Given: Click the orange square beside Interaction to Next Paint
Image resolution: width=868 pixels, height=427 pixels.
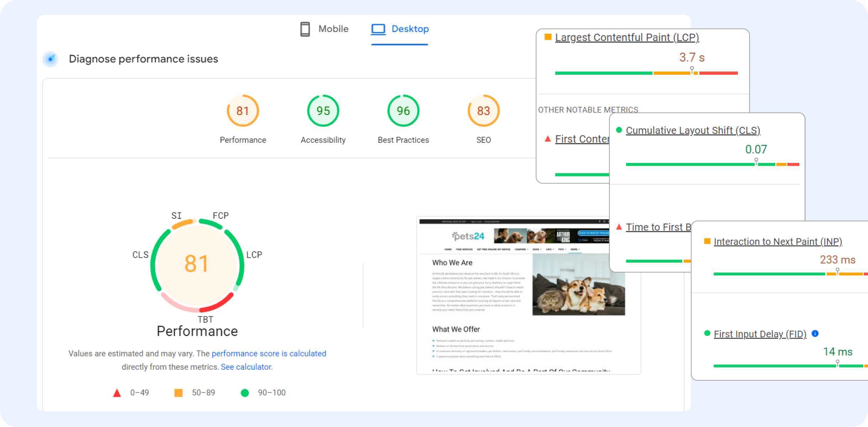Looking at the screenshot, I should click(707, 241).
